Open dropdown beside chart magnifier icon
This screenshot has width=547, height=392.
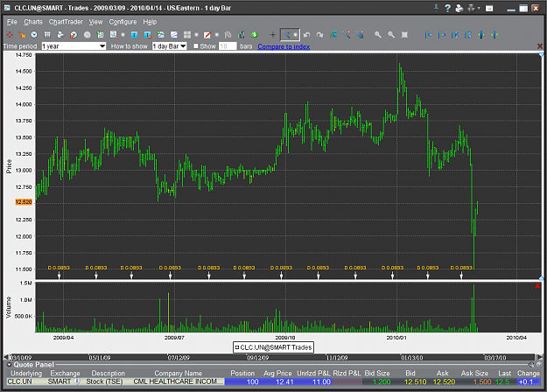[x=123, y=34]
